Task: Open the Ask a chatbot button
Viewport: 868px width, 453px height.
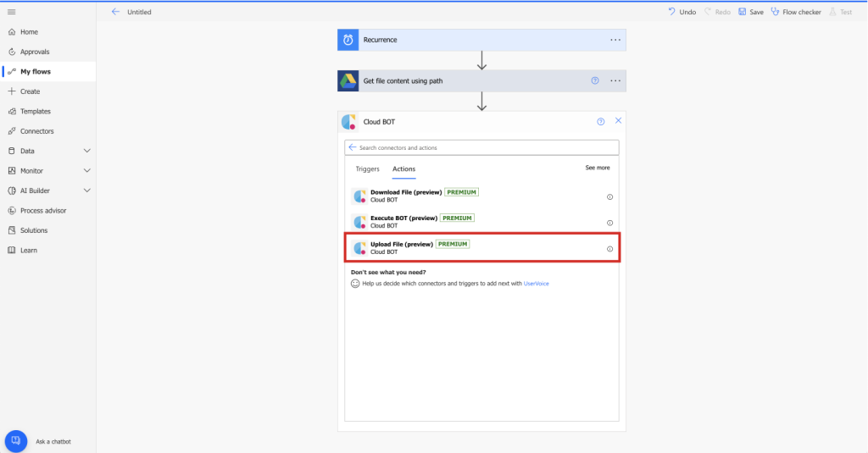Action: 16,441
